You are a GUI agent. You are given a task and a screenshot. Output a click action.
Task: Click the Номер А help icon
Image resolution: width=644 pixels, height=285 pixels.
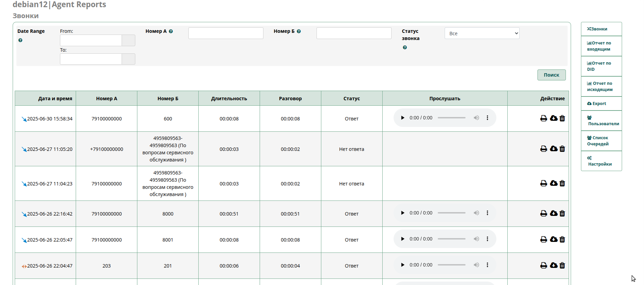[171, 31]
